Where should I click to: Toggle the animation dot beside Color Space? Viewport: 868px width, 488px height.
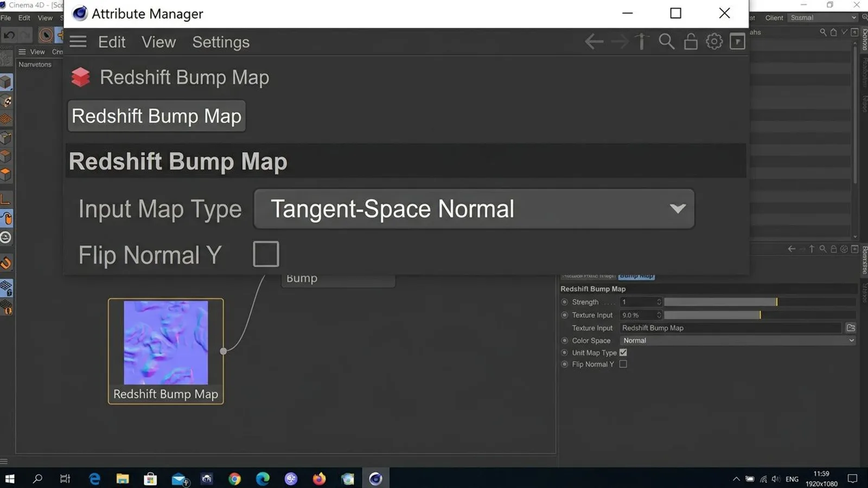(564, 341)
